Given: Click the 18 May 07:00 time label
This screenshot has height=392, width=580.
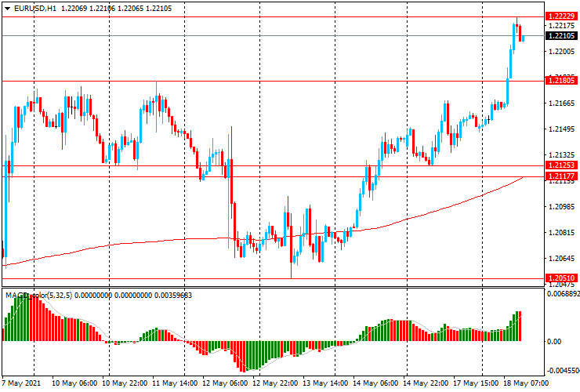Looking at the screenshot, I should click(x=526, y=383).
